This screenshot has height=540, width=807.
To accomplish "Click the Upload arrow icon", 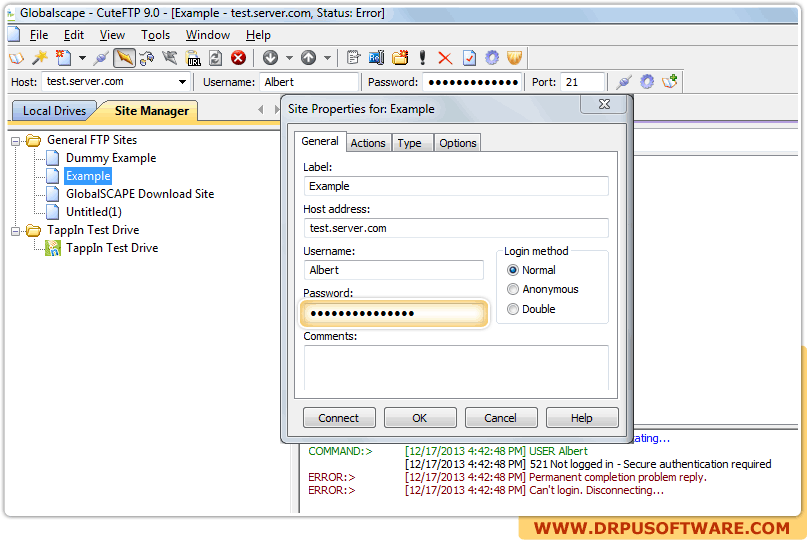I will tap(308, 58).
